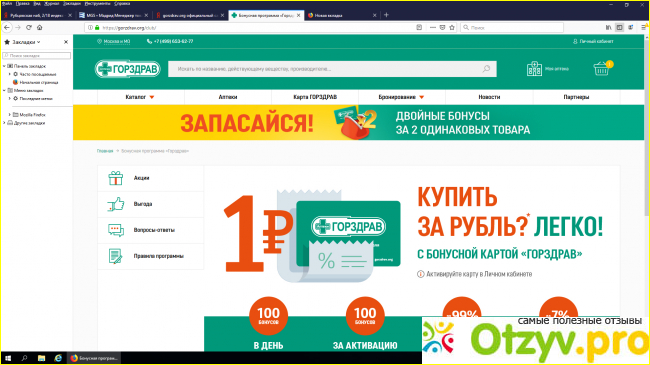The height and width of the screenshot is (365, 650).
Task: Click the browser forward arrow
Action: [18, 27]
